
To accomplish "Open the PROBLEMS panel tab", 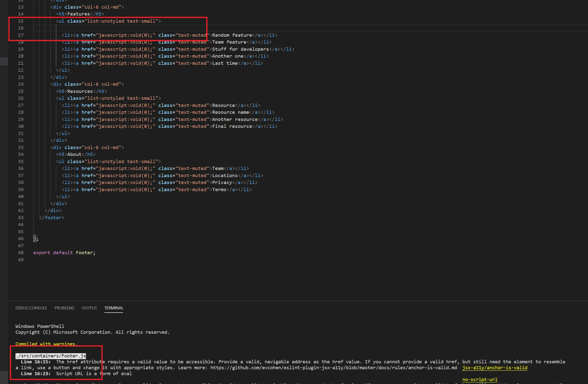I will pyautogui.click(x=64, y=308).
